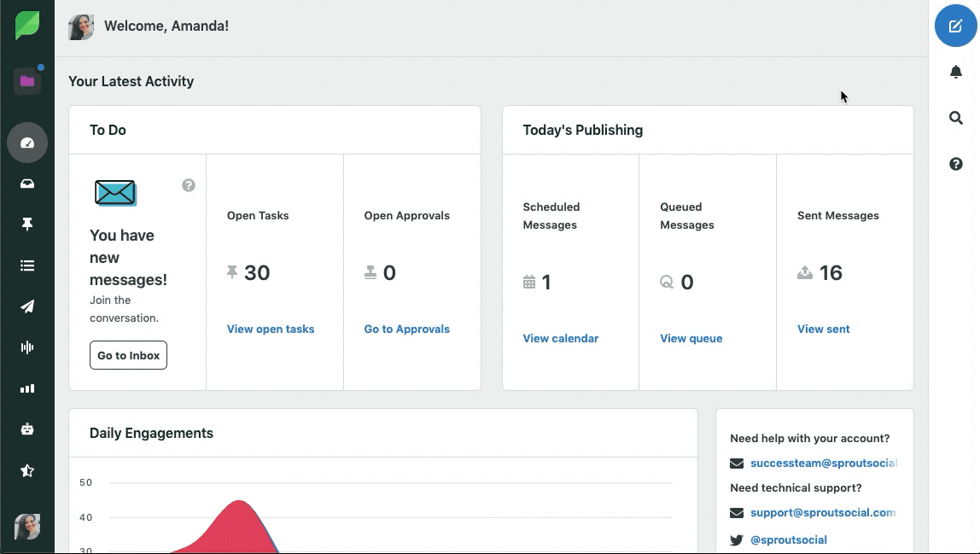This screenshot has width=980, height=554.
Task: Open the Go to Approvals link
Action: (407, 329)
